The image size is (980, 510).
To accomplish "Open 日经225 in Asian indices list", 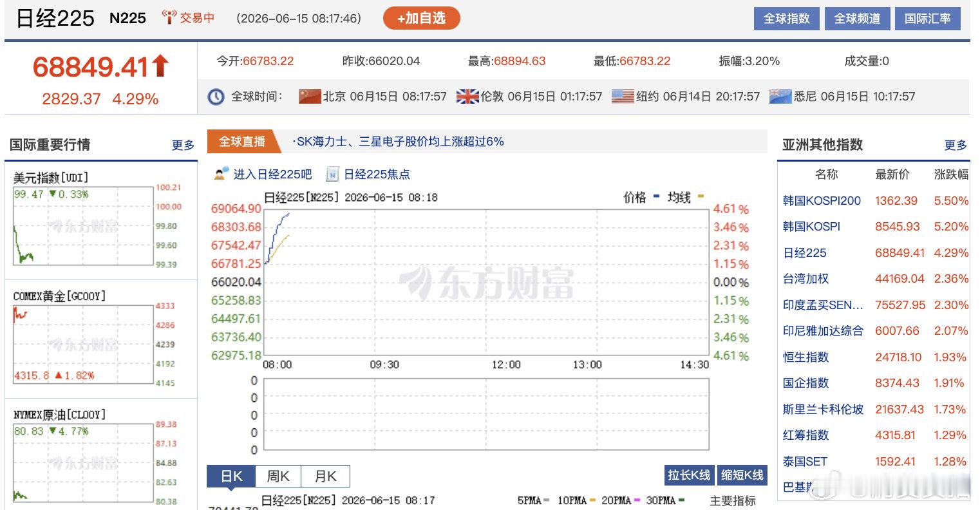I will pyautogui.click(x=805, y=253).
